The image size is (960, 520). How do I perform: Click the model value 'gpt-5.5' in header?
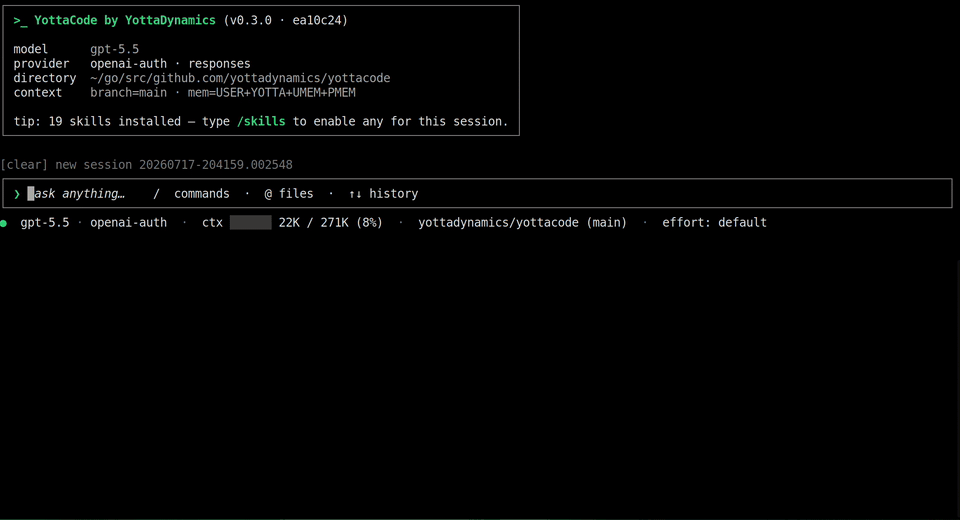pos(114,49)
